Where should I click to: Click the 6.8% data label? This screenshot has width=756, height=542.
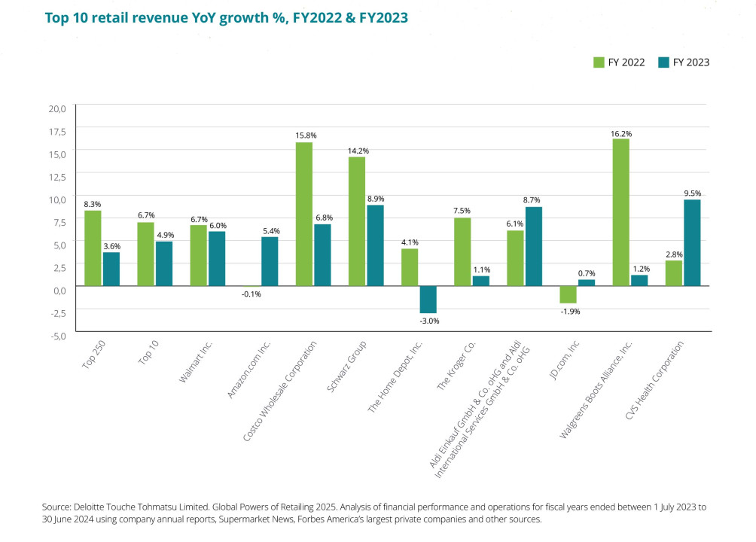tap(324, 218)
